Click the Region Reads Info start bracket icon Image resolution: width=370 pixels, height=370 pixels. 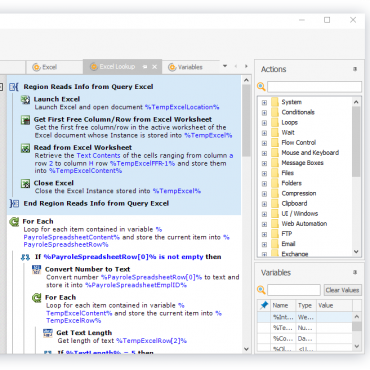tap(14, 87)
